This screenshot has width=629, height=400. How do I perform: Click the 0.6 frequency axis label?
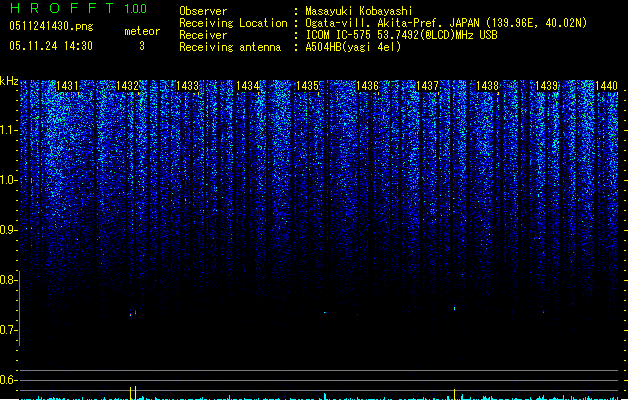point(8,380)
